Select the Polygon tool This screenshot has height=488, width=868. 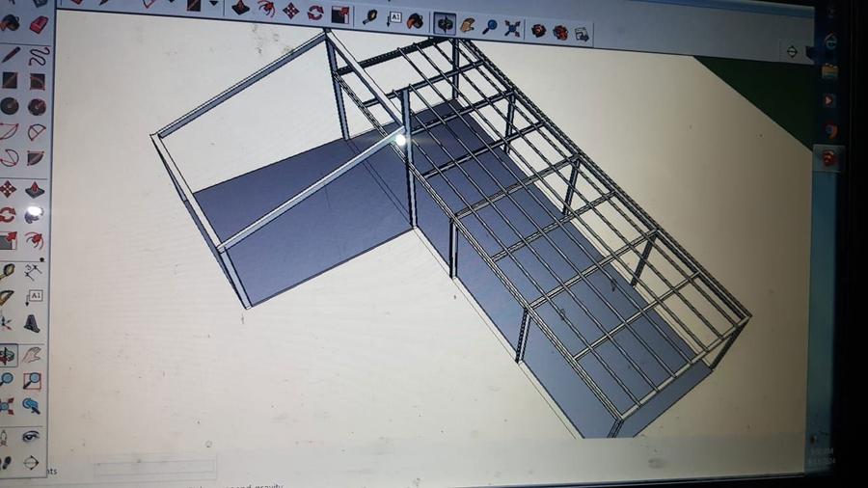coord(37,106)
